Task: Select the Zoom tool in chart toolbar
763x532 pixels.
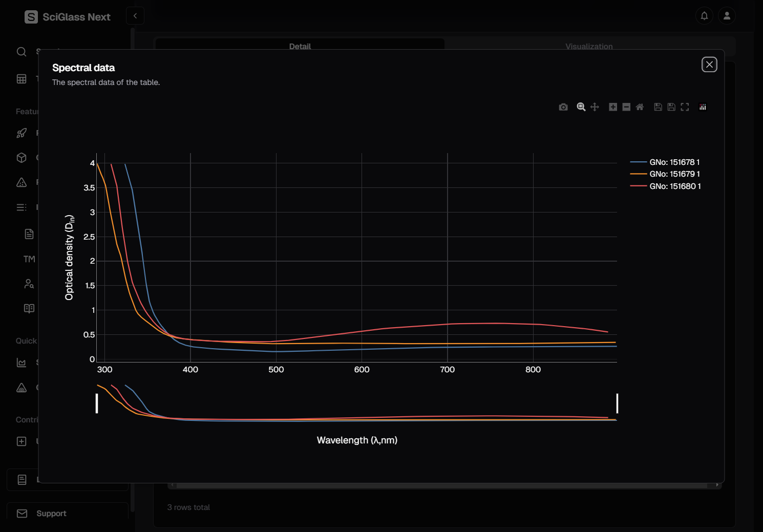Action: [x=581, y=107]
